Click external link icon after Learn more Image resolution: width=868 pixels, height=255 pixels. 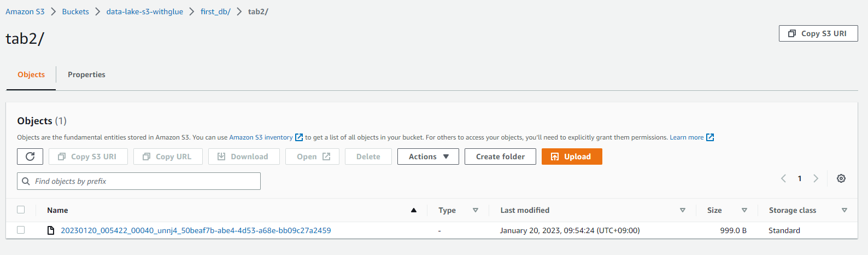pos(710,137)
